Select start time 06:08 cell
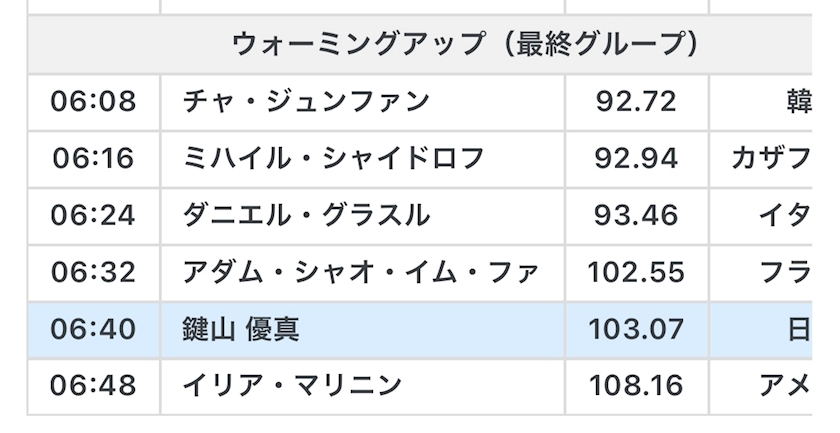Viewport: 840px width, 433px height. [93, 101]
